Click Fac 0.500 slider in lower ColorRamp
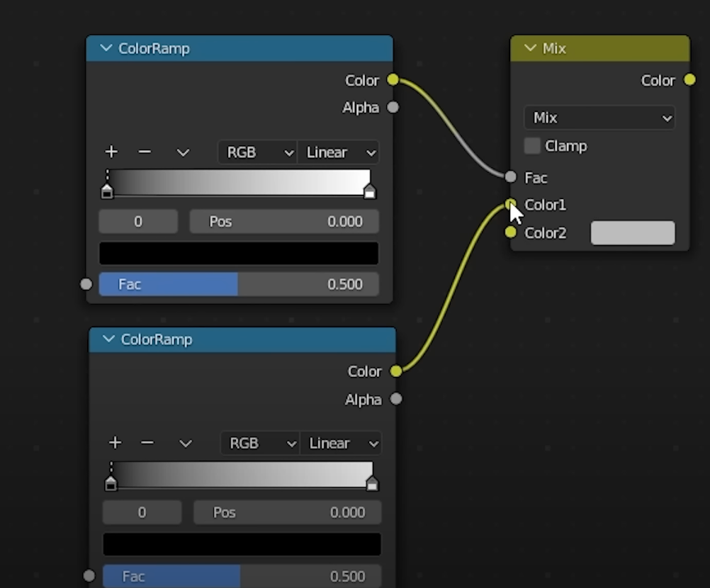 (x=242, y=576)
